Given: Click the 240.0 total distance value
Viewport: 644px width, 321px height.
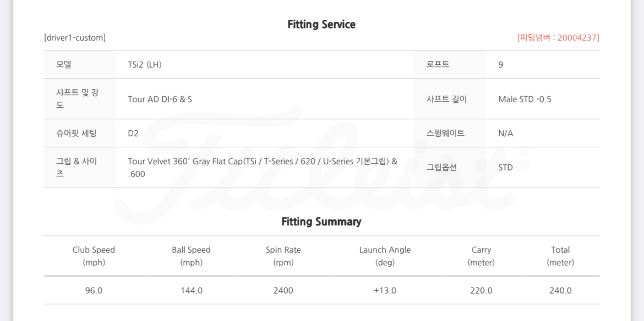Looking at the screenshot, I should (x=560, y=291).
